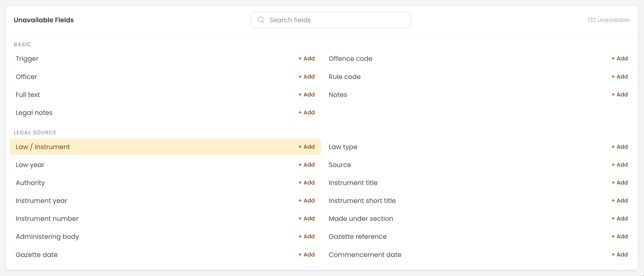Select the 'Officer' field label

tap(26, 76)
